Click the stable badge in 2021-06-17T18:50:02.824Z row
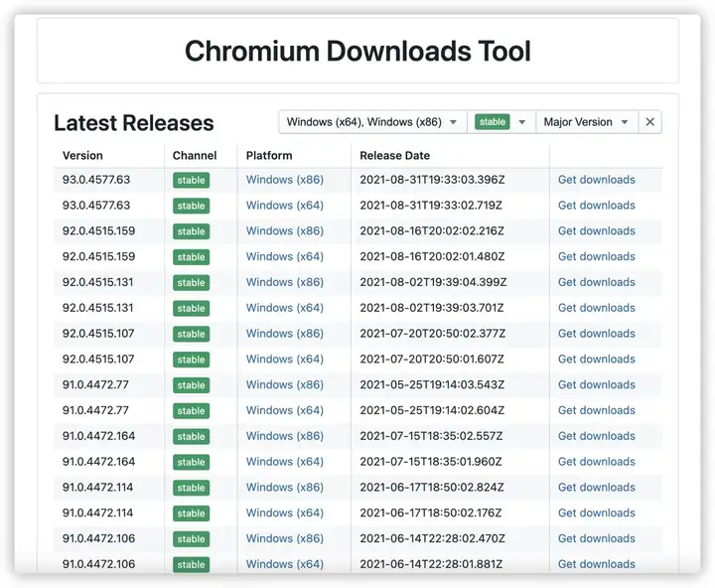The image size is (715, 588). click(x=191, y=488)
